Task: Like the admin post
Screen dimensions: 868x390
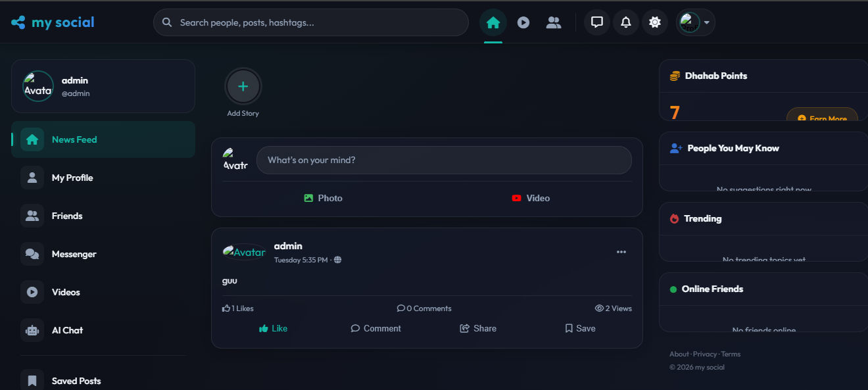Action: click(274, 329)
